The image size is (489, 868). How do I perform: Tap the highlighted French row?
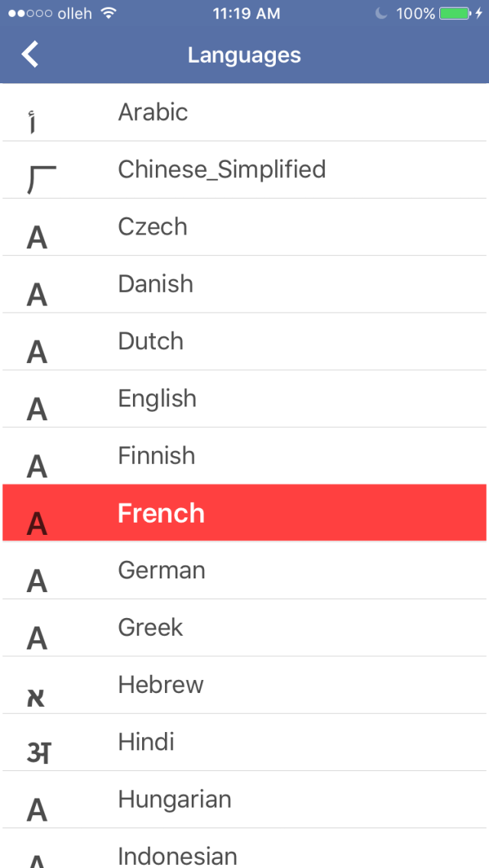click(244, 513)
